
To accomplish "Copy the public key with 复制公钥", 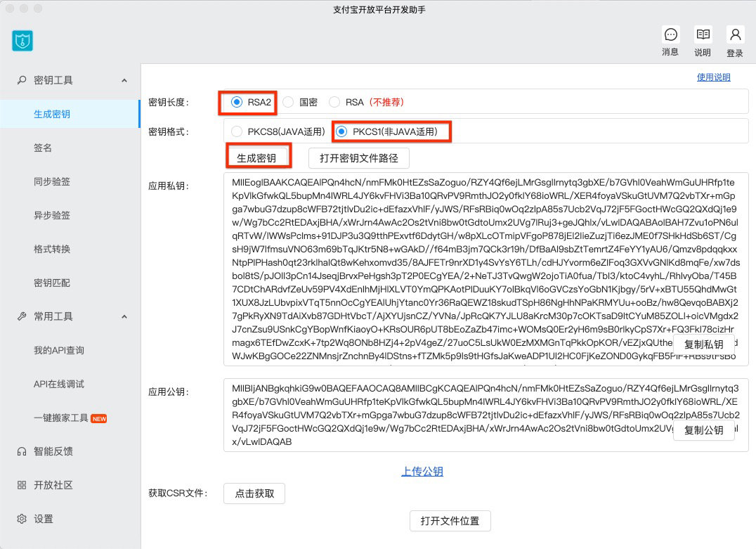I will [704, 430].
